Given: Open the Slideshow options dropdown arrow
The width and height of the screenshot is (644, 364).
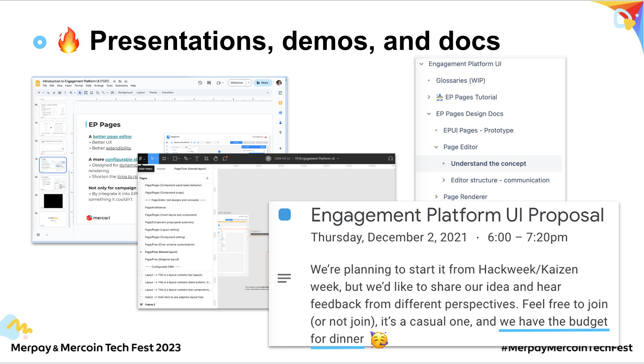Looking at the screenshot, I should point(249,83).
